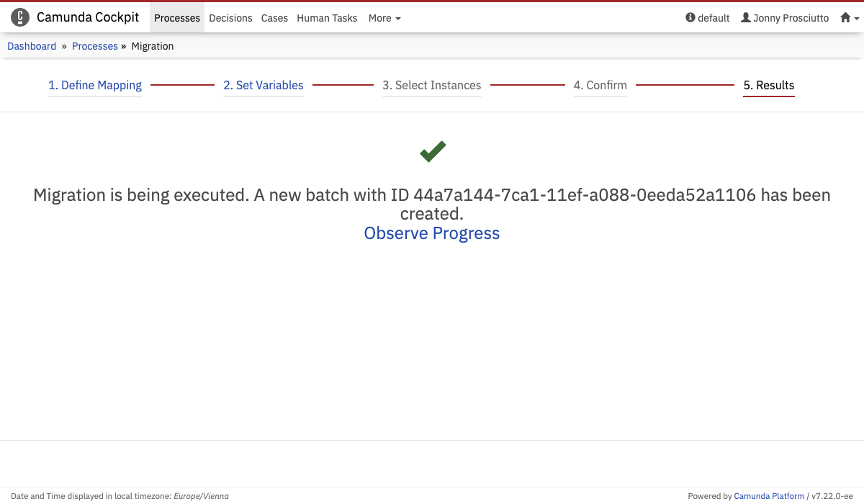Expand the More dropdown menu
The height and width of the screenshot is (504, 864).
pyautogui.click(x=384, y=18)
